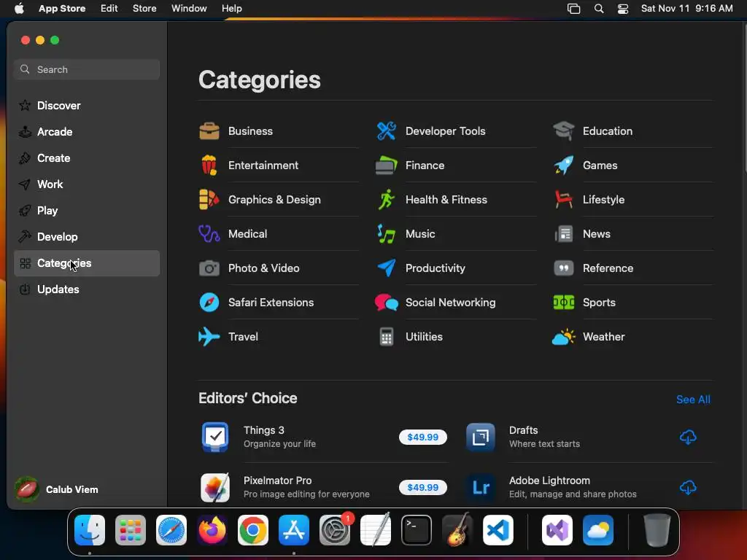Click the Social Networking chat bubbles icon
Viewport: 747px width, 560px height.
tap(386, 303)
